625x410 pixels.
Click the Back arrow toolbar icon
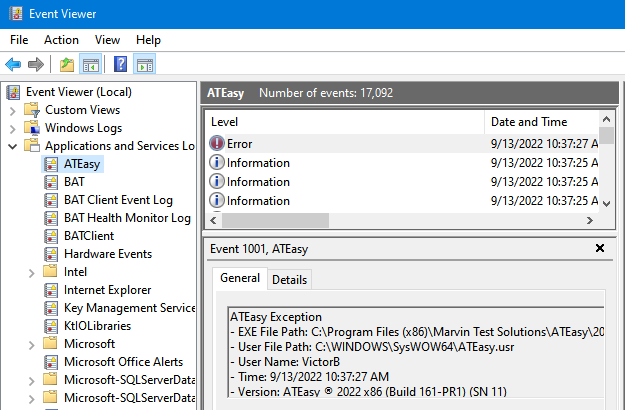coord(13,64)
